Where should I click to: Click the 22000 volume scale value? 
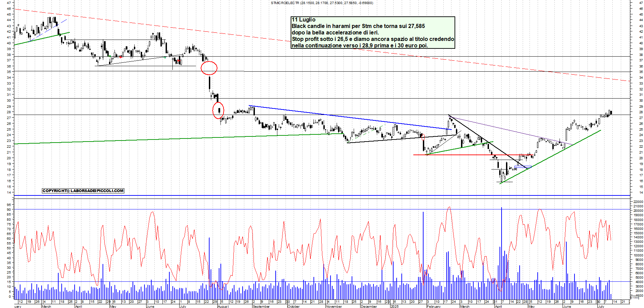[638, 202]
